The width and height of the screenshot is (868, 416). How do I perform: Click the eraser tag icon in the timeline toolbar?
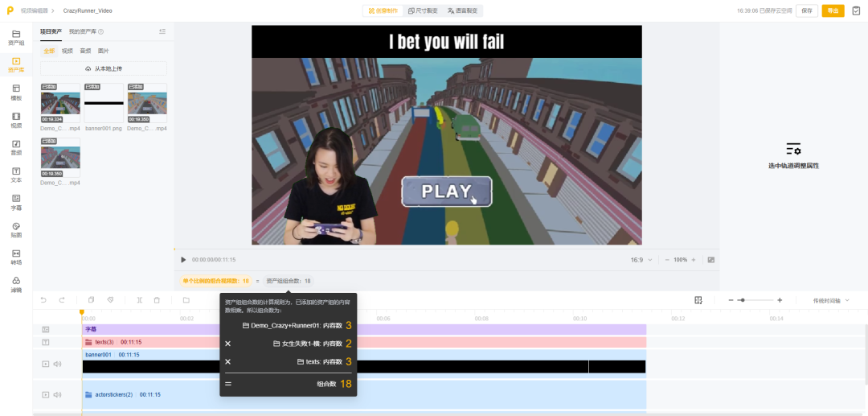tap(110, 300)
